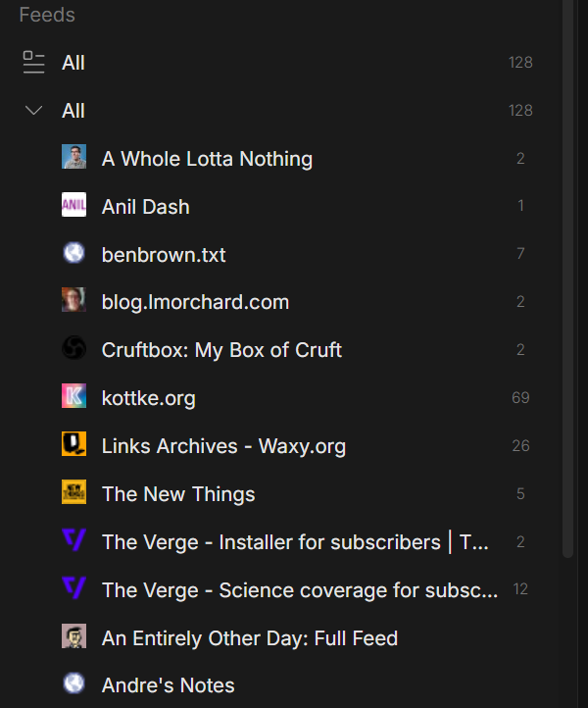Click The New Things yellow icon
This screenshot has width=588, height=708.
click(74, 491)
